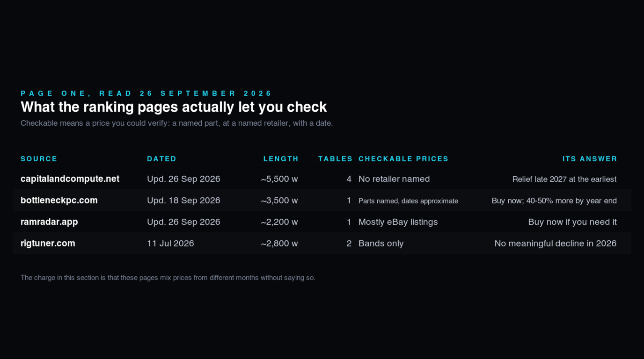Select the ramradar.app source cell
The width and height of the screenshot is (644, 359).
point(49,222)
